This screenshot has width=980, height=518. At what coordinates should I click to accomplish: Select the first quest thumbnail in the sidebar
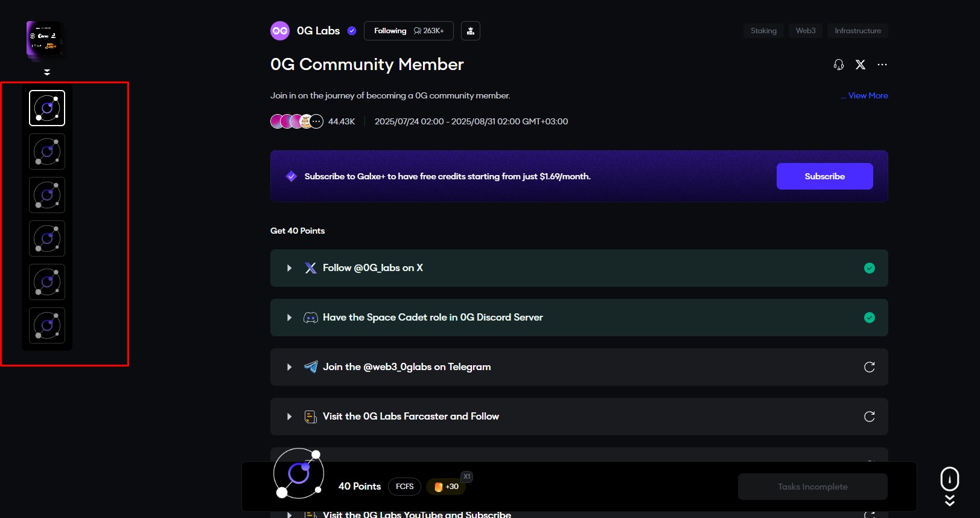point(47,108)
